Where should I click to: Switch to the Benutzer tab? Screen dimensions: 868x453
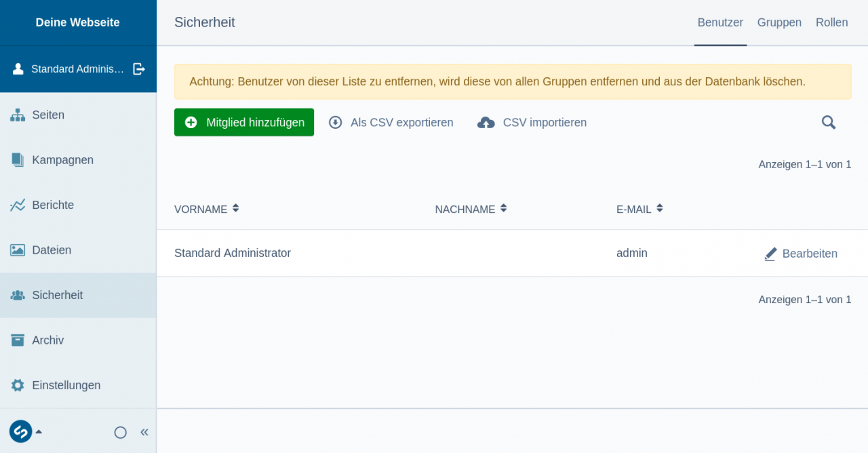click(x=720, y=22)
